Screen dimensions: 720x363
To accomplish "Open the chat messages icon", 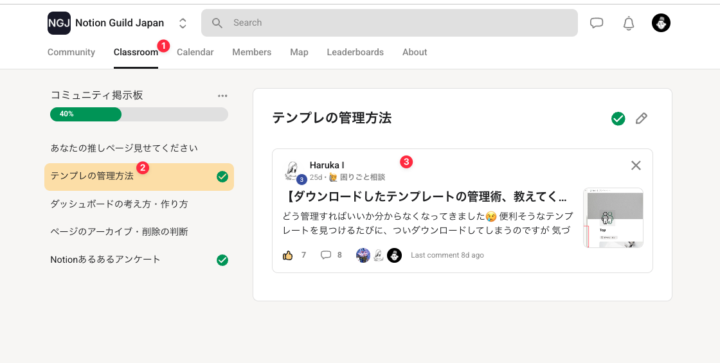I will (596, 23).
